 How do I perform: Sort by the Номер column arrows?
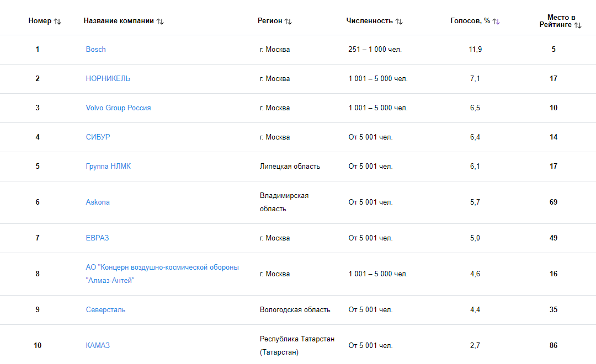pyautogui.click(x=57, y=22)
